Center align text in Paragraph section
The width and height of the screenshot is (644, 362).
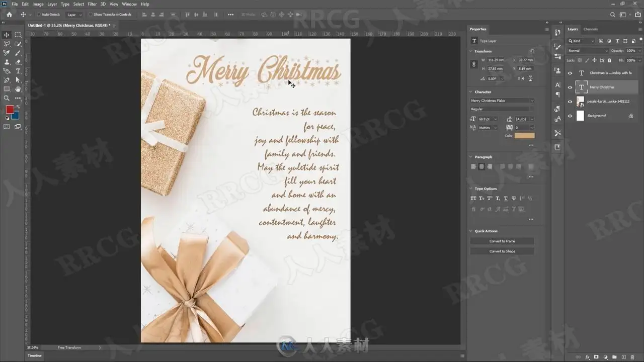point(481,166)
